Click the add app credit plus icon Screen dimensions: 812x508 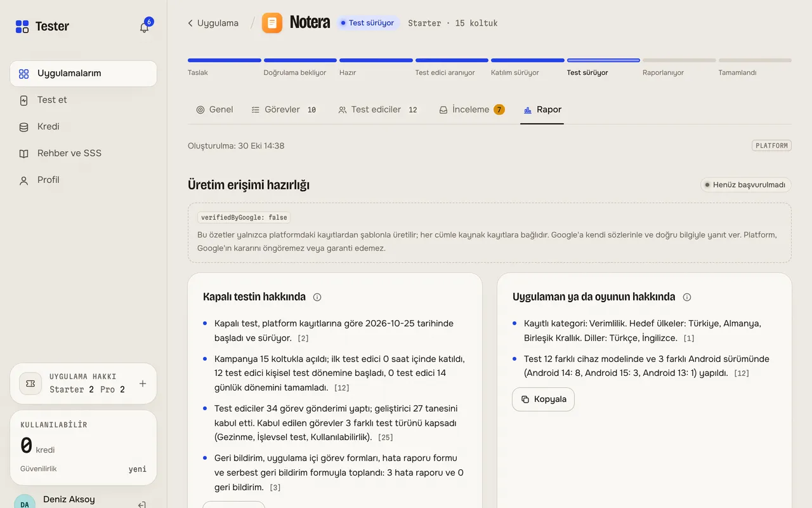pyautogui.click(x=143, y=384)
